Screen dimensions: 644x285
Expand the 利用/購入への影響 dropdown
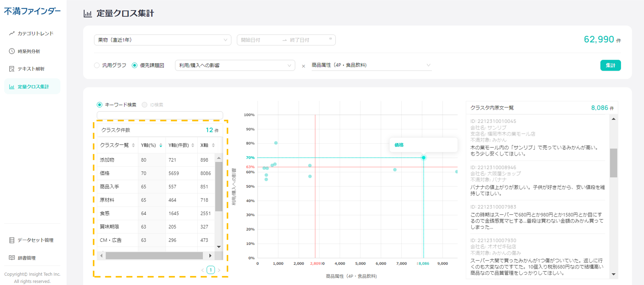235,65
